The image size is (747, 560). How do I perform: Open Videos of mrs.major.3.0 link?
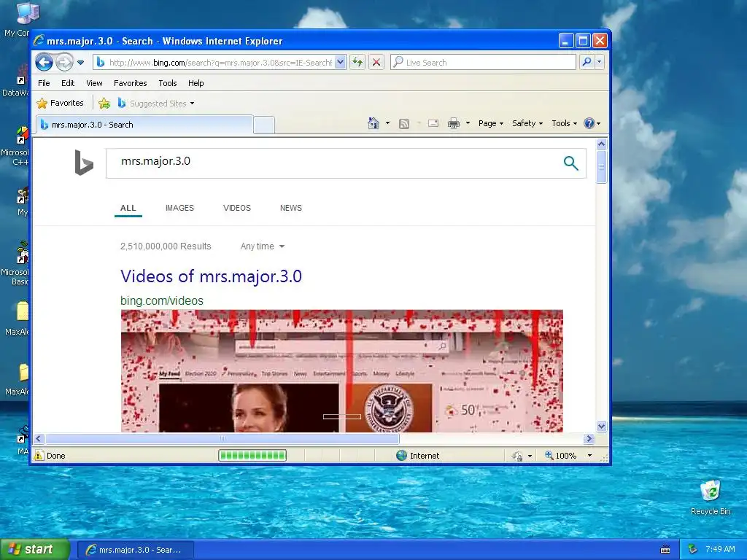point(211,276)
